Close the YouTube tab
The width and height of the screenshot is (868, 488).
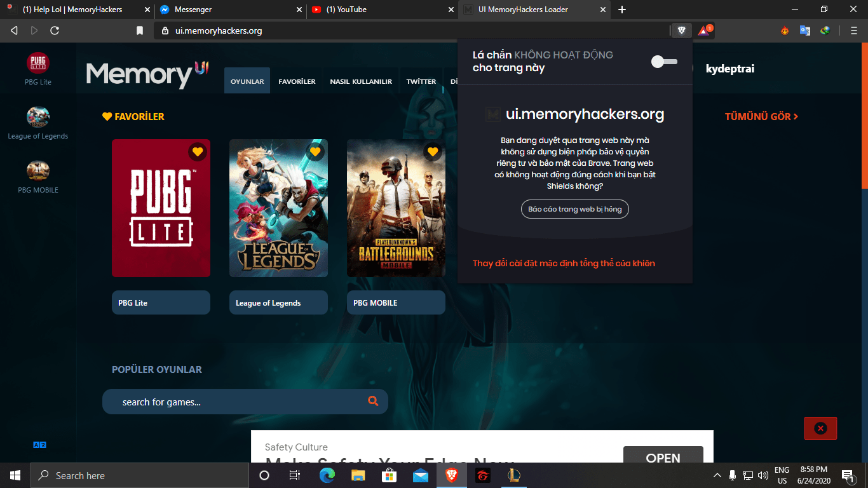coord(451,10)
